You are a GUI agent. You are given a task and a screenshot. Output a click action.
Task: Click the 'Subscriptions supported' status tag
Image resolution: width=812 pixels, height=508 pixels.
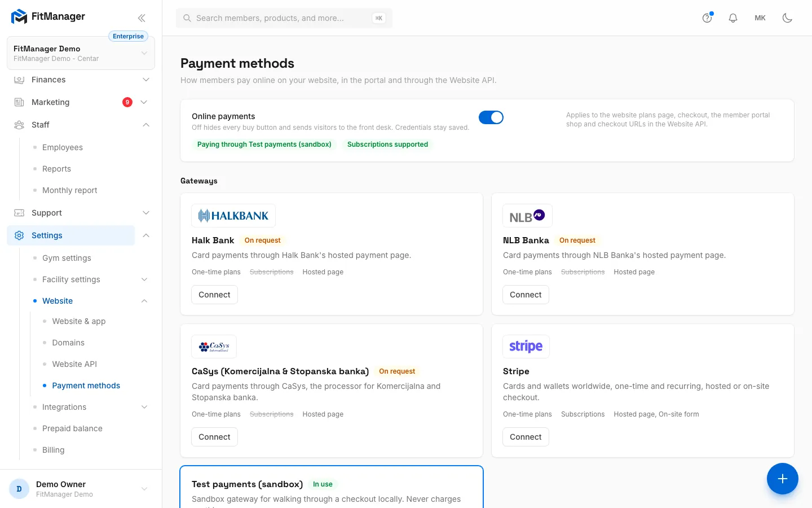[387, 144]
